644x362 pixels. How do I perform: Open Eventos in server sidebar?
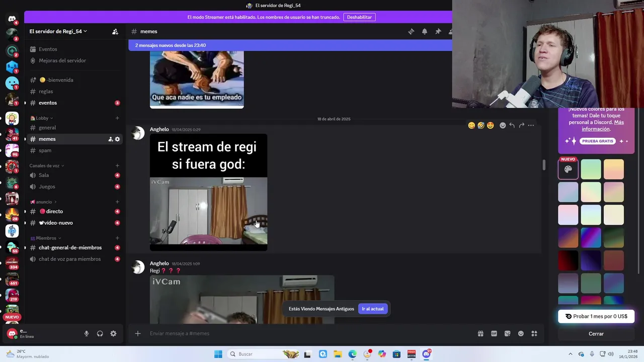point(75,49)
